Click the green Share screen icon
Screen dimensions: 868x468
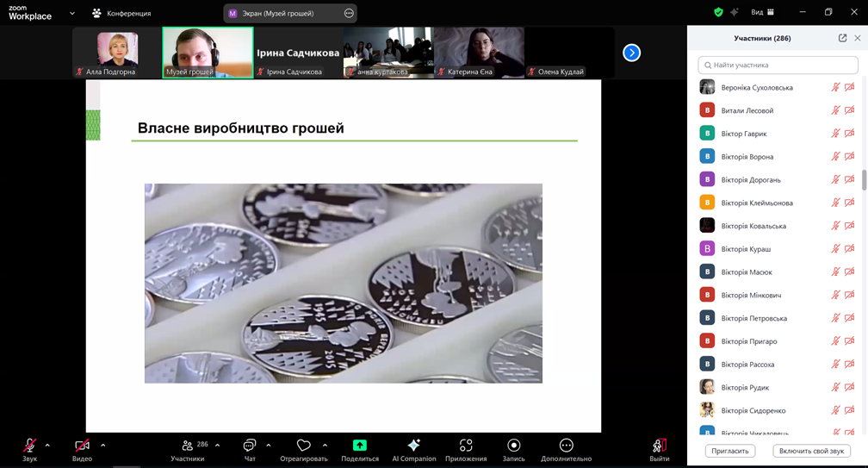pos(360,446)
